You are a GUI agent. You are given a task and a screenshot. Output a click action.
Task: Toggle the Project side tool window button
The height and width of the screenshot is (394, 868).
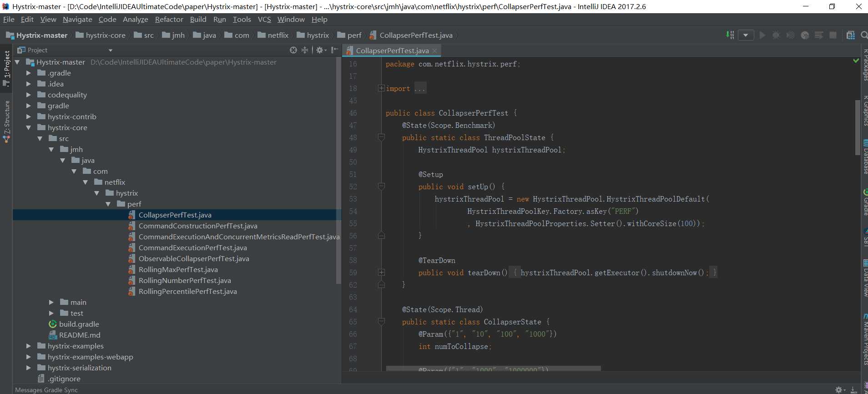6,67
